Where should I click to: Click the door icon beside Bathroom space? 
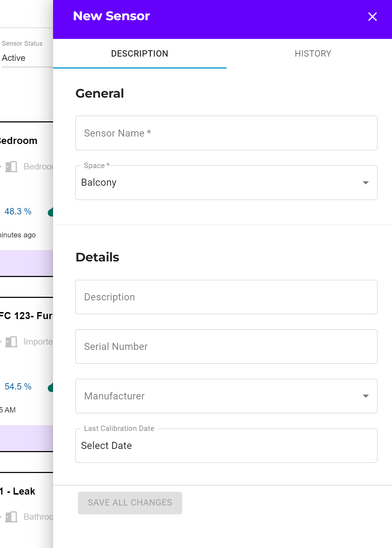[11, 517]
